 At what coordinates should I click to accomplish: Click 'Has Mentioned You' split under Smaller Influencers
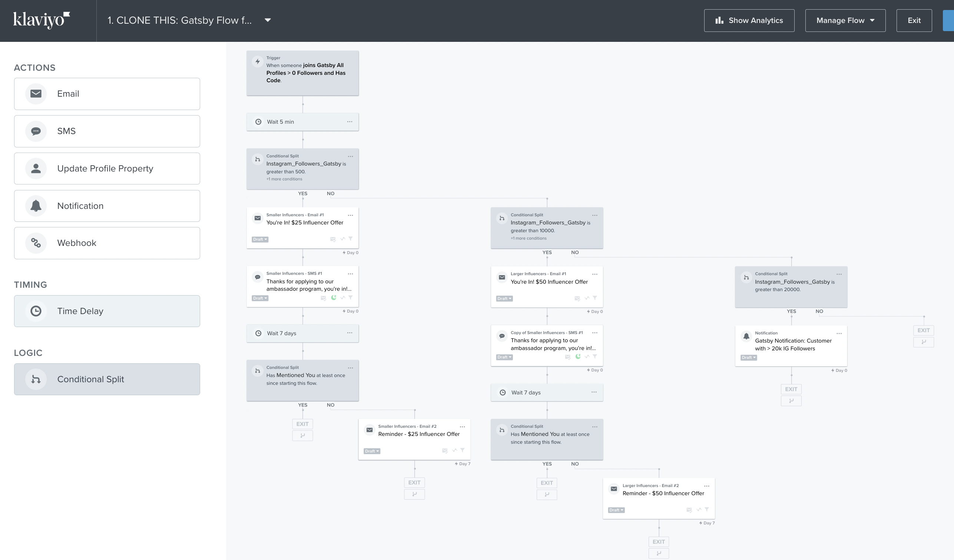click(302, 381)
